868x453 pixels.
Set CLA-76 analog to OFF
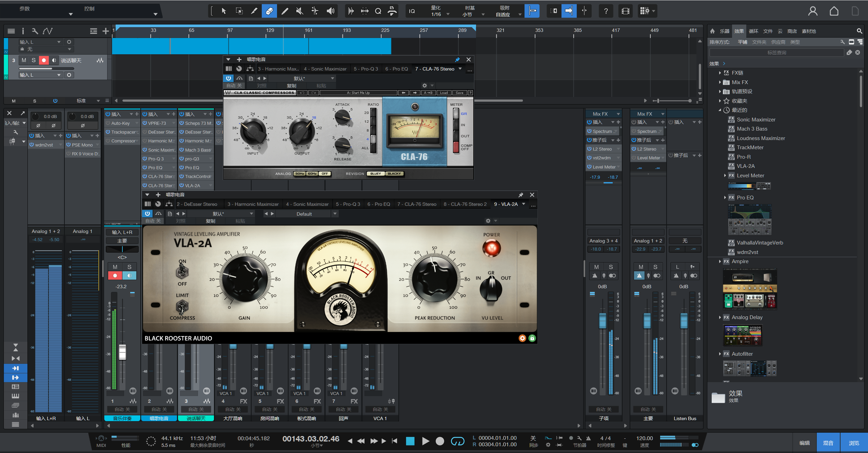[x=324, y=174]
